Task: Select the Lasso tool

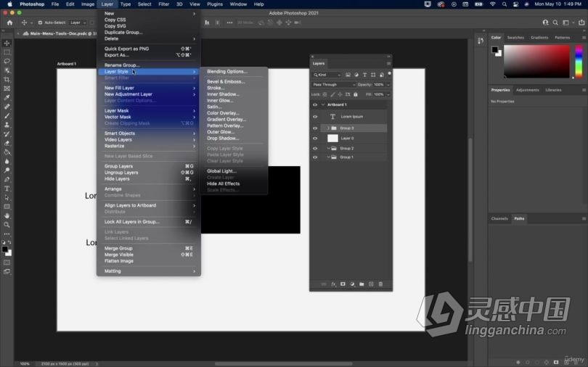Action: 7,61
